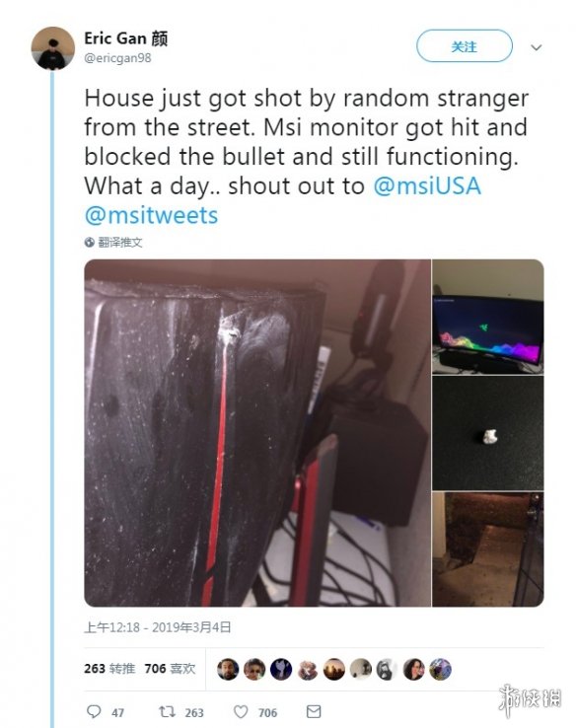Click the last liker avatar in the row
This screenshot has height=728, width=576.
point(440,669)
